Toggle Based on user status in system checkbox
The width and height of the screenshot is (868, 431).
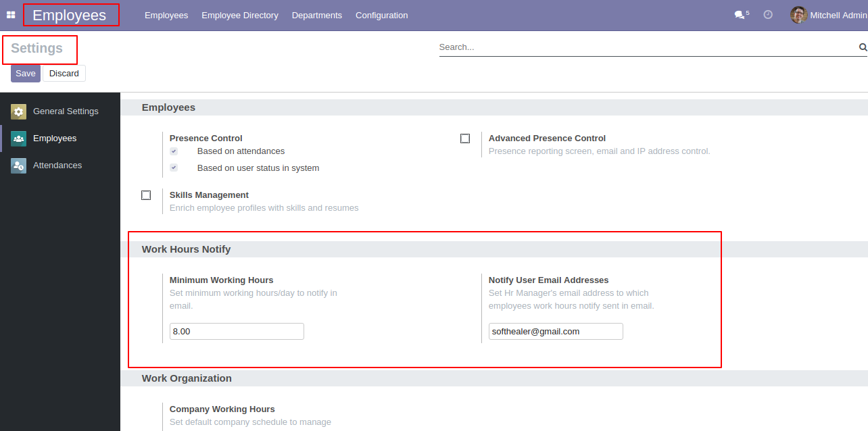[174, 168]
